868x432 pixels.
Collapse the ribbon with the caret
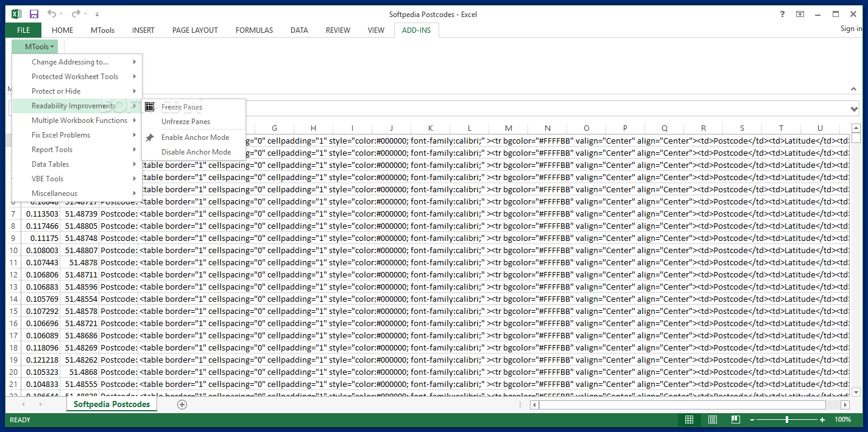point(854,89)
